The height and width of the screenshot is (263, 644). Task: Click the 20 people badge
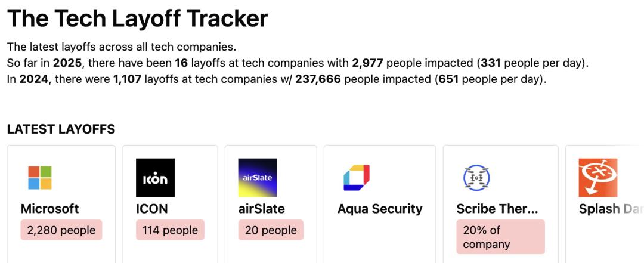coord(271,230)
